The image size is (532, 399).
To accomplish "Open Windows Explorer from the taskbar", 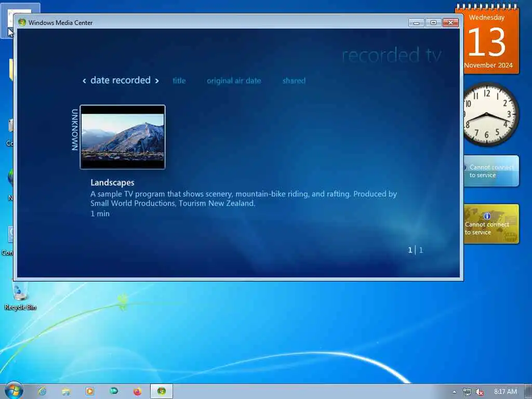I will tap(66, 392).
